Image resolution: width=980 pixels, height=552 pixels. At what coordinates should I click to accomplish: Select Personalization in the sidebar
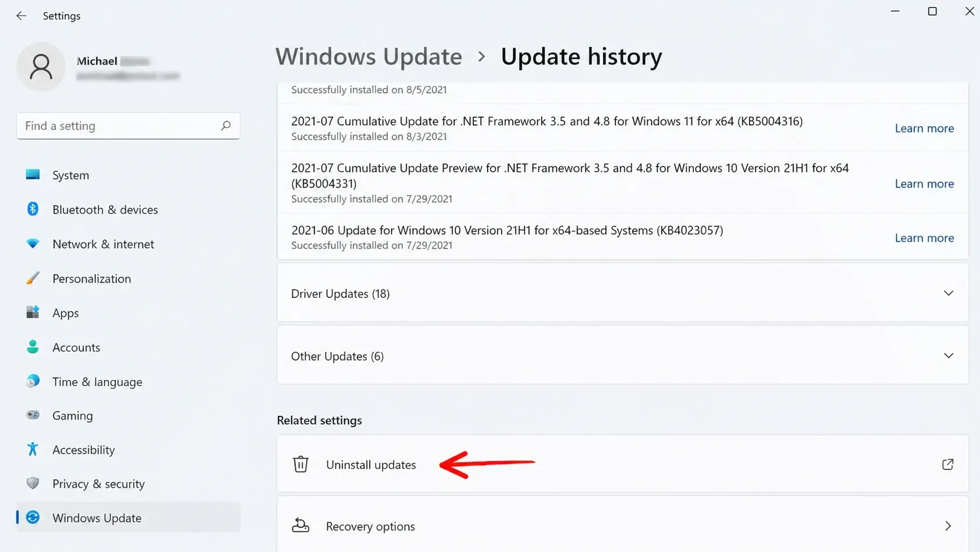coord(128,279)
